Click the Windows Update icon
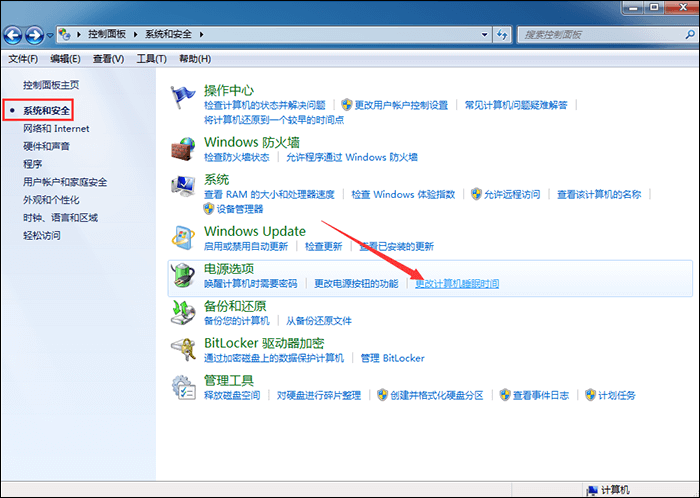This screenshot has width=700, height=498. pos(183,238)
